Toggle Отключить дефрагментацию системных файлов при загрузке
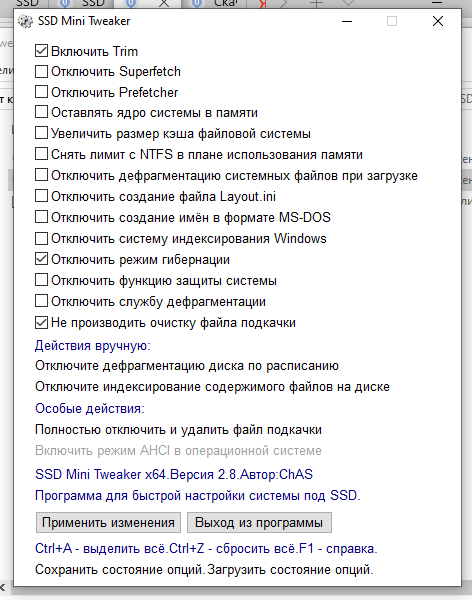This screenshot has width=472, height=600. (41, 175)
